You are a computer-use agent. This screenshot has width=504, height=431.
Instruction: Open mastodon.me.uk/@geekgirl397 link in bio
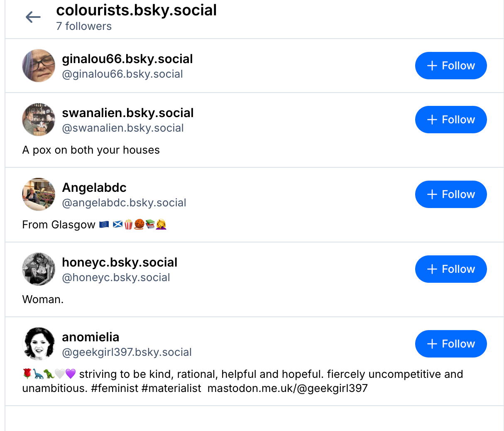coord(287,388)
